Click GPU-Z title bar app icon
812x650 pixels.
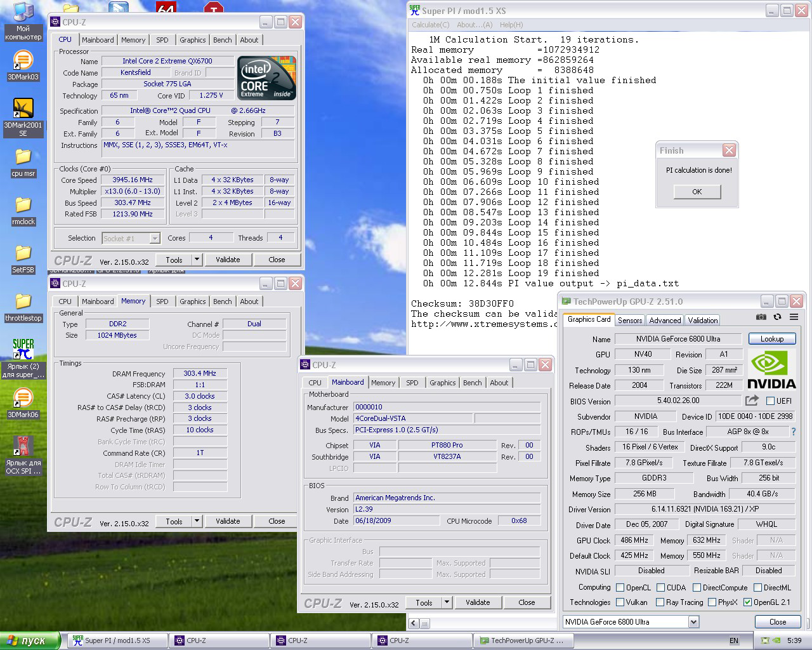coord(566,302)
